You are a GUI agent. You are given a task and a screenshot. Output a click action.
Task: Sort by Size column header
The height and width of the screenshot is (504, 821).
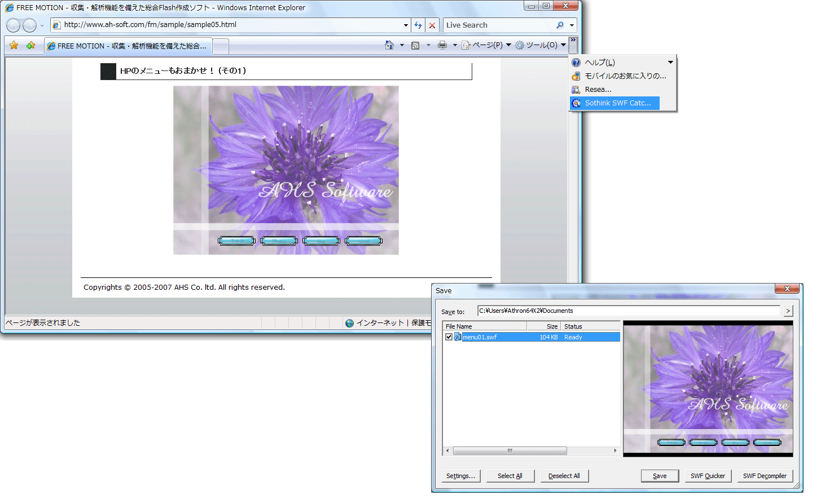click(x=544, y=326)
